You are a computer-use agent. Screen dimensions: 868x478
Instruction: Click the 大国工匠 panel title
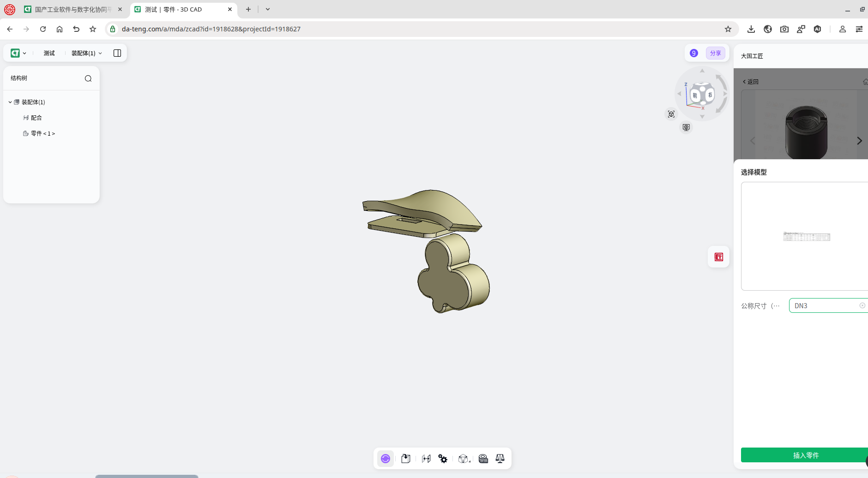pos(752,56)
